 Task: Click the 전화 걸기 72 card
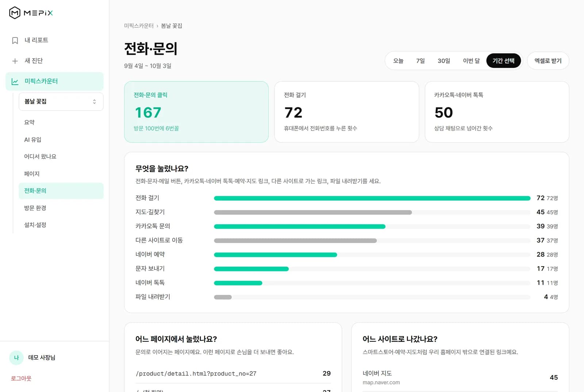click(x=346, y=112)
